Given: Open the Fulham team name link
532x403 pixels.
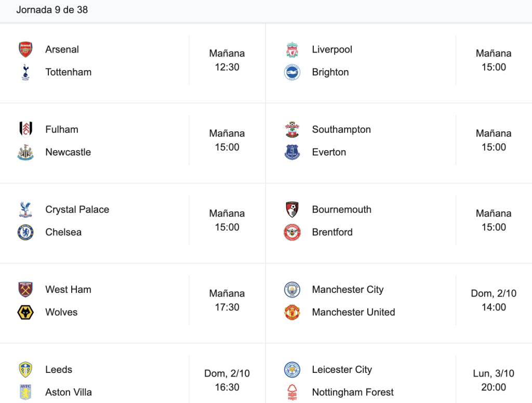Looking at the screenshot, I should tap(62, 130).
